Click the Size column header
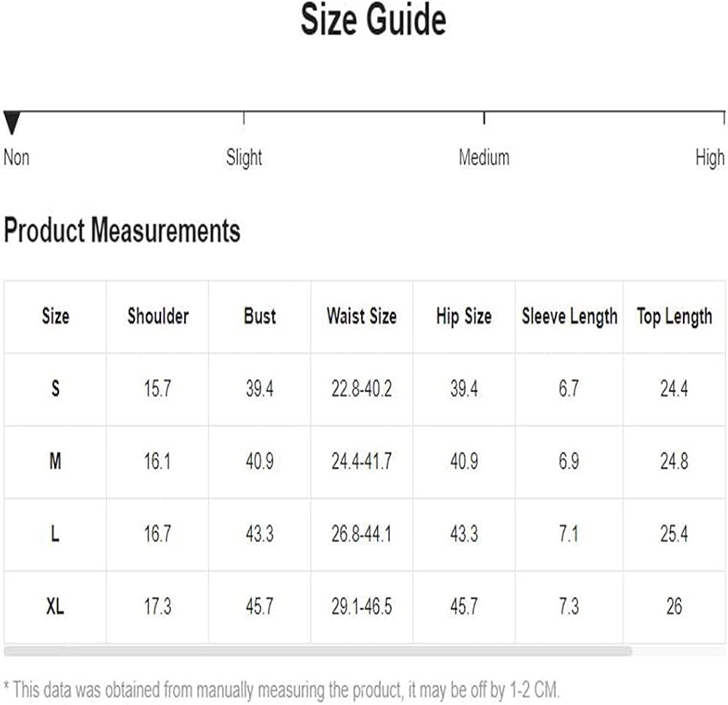The height and width of the screenshot is (705, 728). (x=55, y=316)
